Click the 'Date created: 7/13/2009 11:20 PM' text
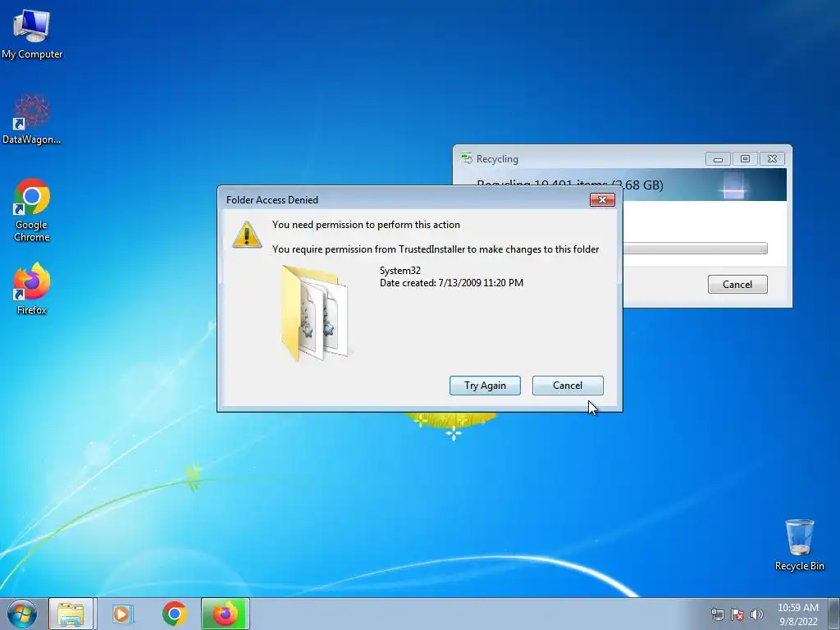 tap(452, 283)
